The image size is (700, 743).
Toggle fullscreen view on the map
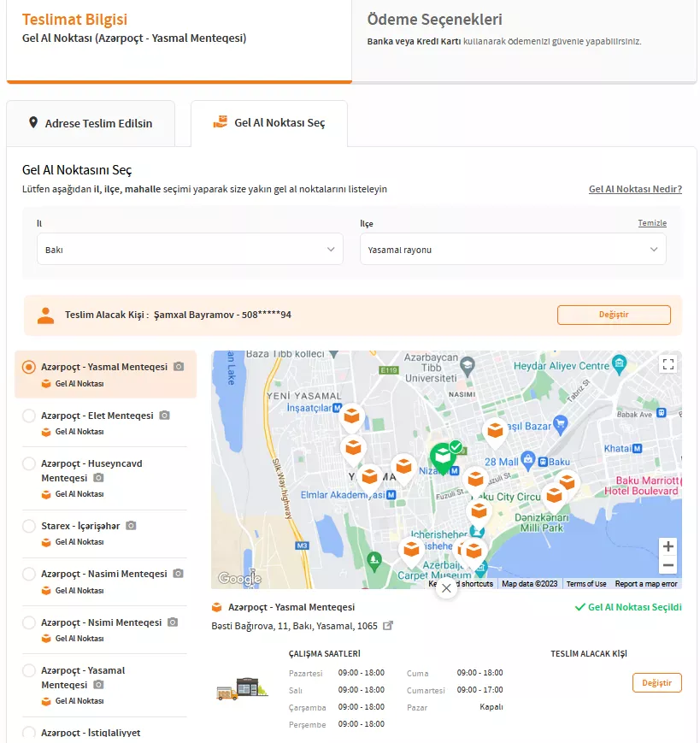[x=668, y=364]
